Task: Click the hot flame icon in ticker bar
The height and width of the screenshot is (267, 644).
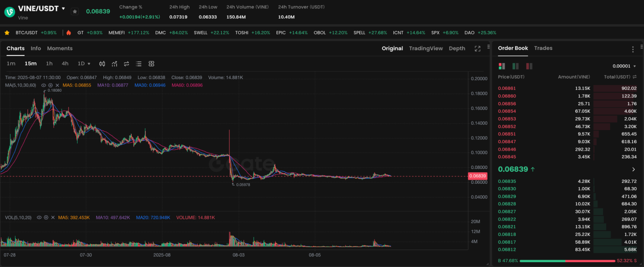Action: [x=69, y=33]
